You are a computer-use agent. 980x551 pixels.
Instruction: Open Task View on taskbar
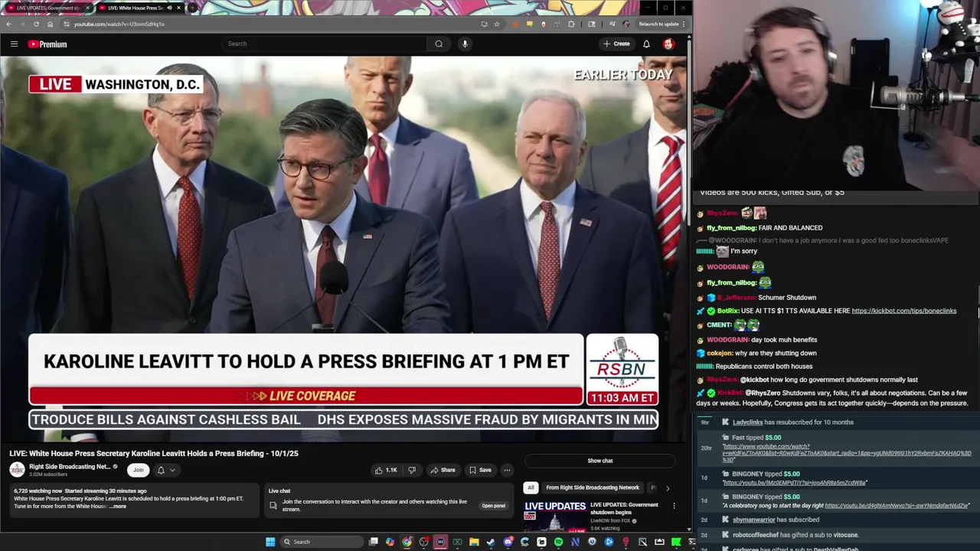(373, 542)
